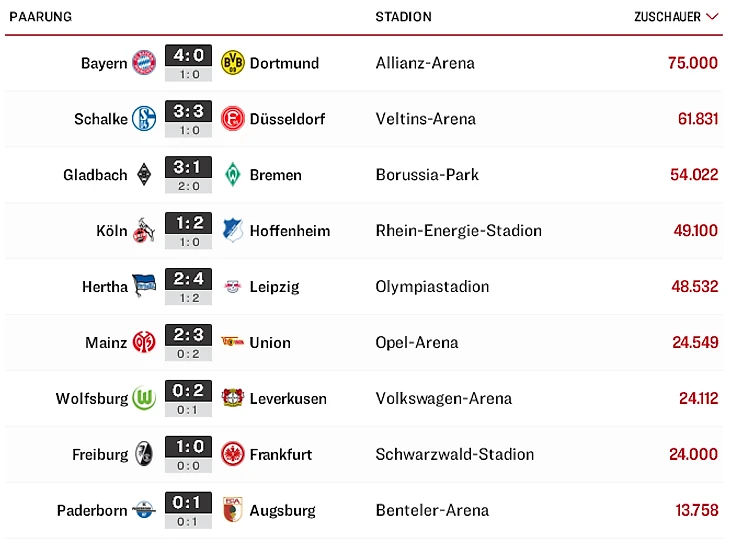This screenshot has height=545, width=730.
Task: Open the Schalke 3:3 score box
Action: tap(189, 119)
